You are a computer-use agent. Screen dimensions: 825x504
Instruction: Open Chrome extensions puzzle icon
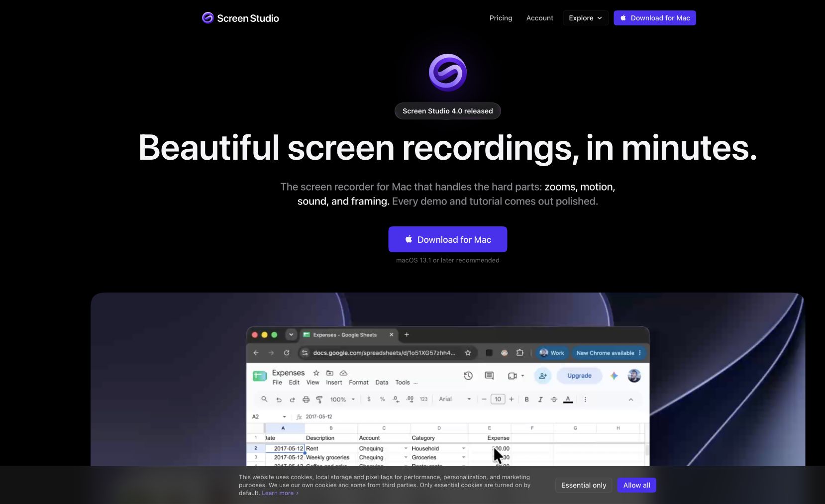[x=519, y=353]
